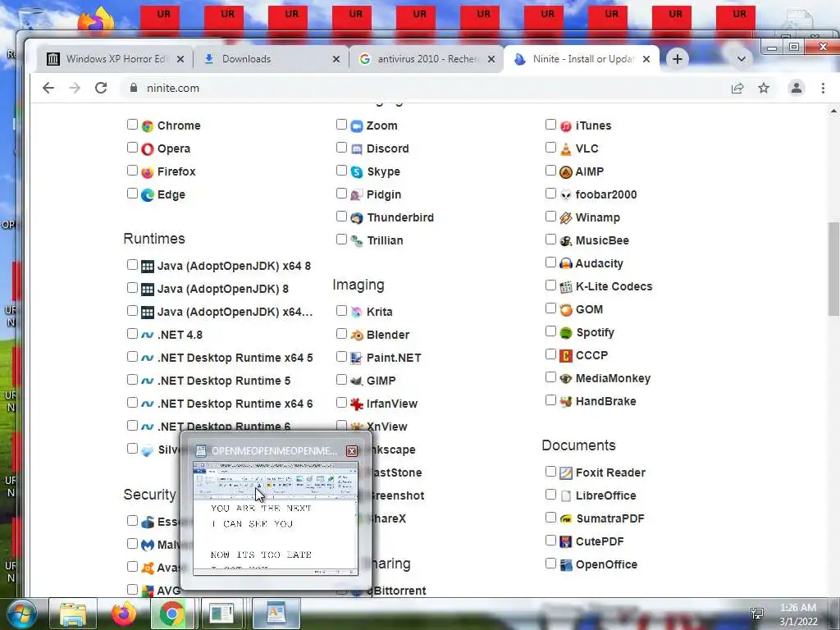
Task: Close the OPENMEOPENME preview popup
Action: point(351,451)
